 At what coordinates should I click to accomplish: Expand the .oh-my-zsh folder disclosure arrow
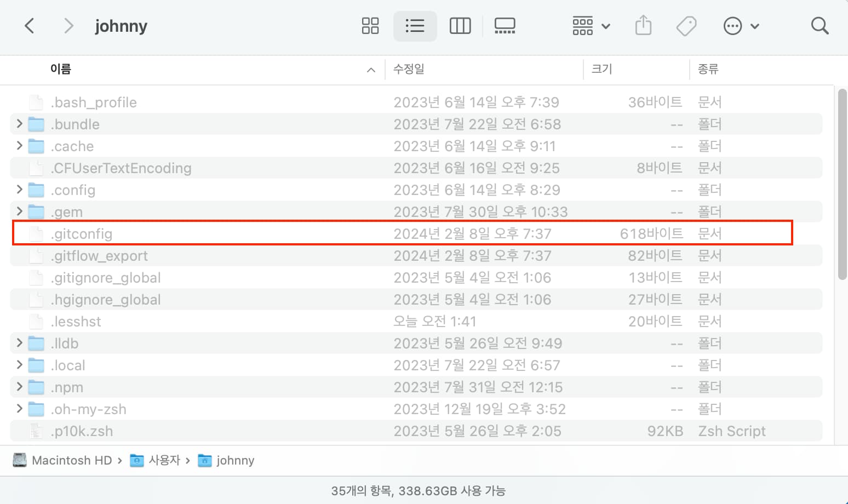20,409
